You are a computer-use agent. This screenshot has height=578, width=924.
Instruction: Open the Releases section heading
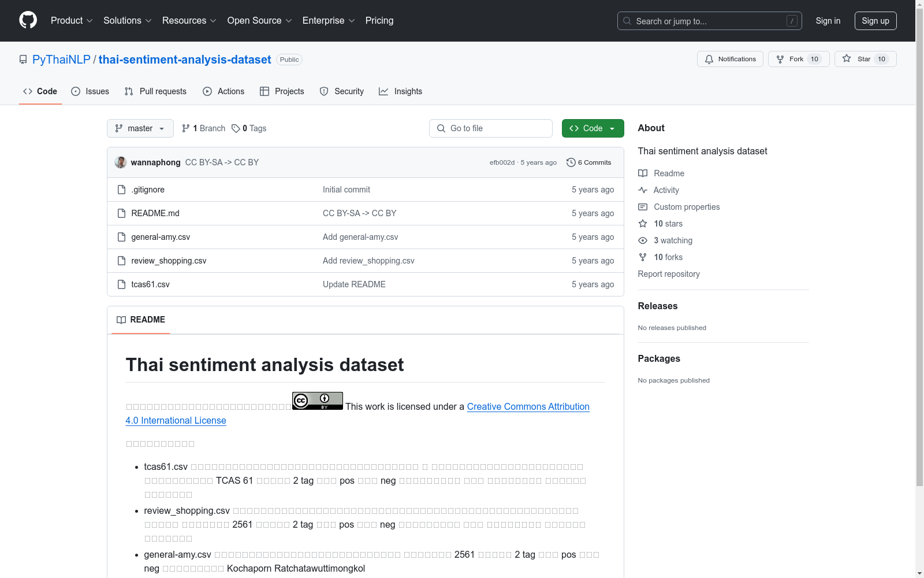(x=658, y=306)
